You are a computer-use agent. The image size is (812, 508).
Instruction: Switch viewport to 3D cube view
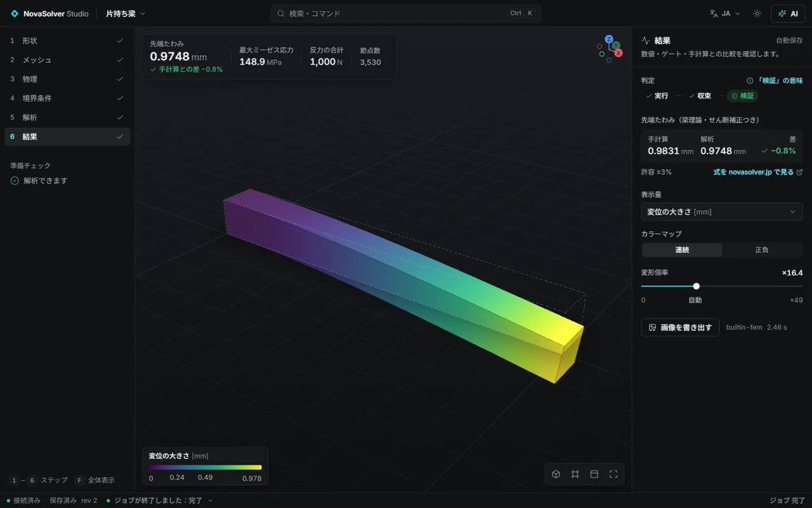coord(556,474)
